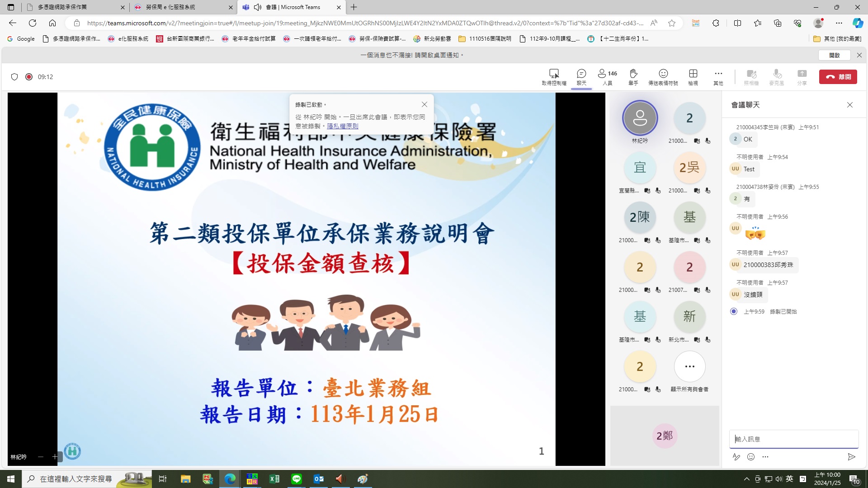Click the emoji icon below message box
Image resolution: width=868 pixels, height=488 pixels.
click(751, 457)
